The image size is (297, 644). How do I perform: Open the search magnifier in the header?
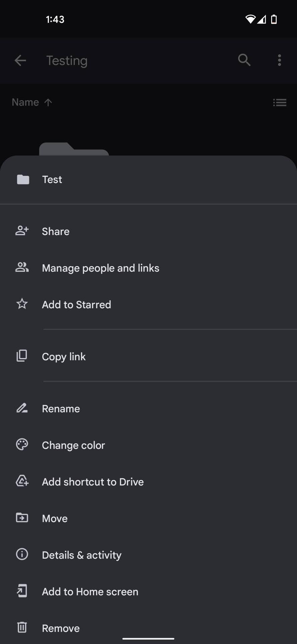pos(244,60)
